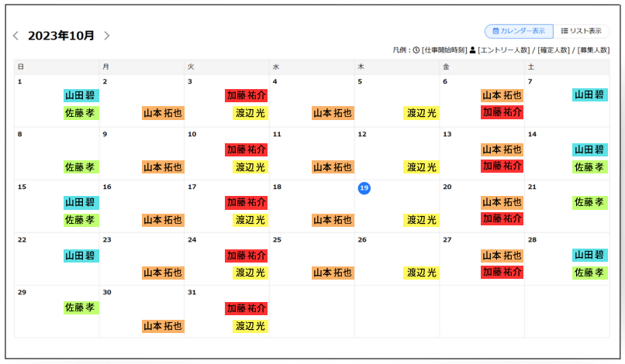Select 渡辺 光 shift on October 5
This screenshot has width=625, height=364.
(x=421, y=113)
